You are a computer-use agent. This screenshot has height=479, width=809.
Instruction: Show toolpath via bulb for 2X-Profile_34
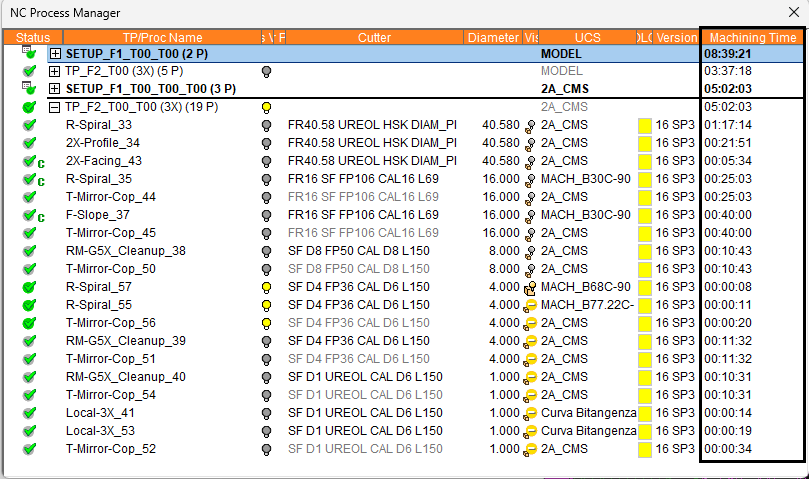tap(266, 143)
